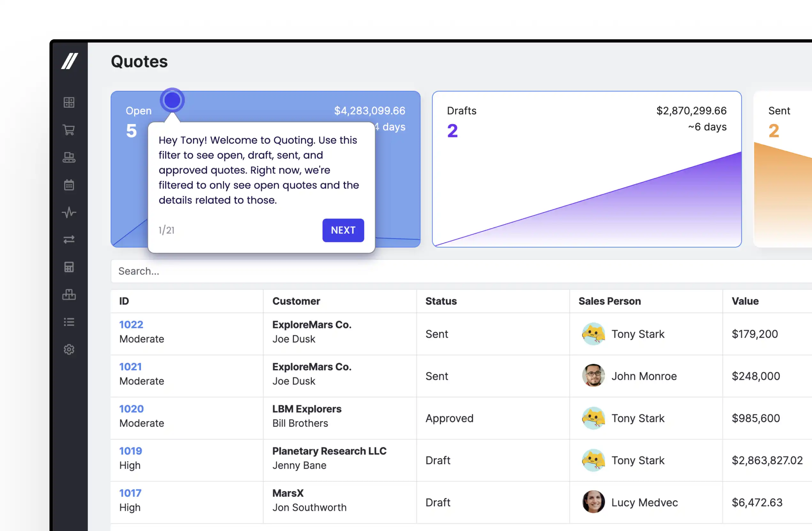Open the production conveyor section
The image size is (812, 531).
point(69,157)
